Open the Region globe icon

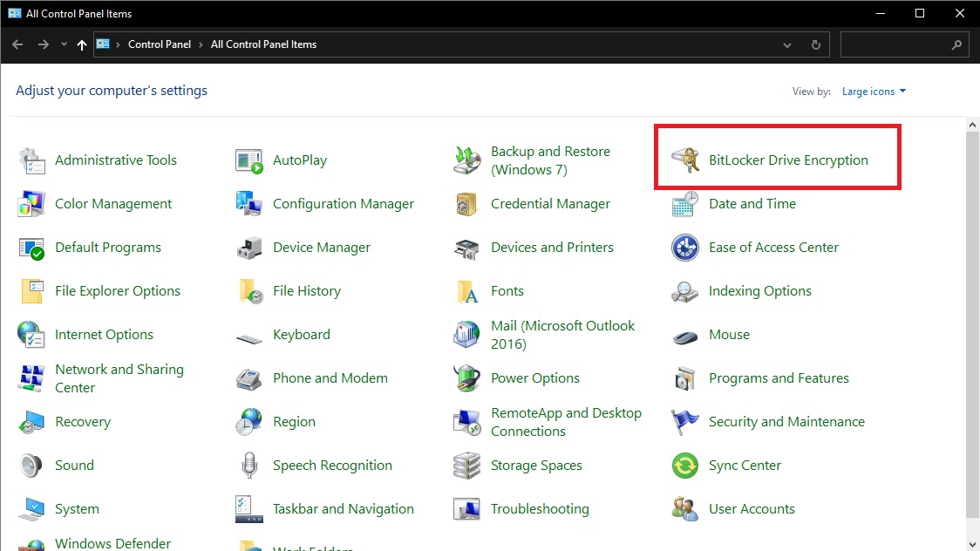pos(248,422)
